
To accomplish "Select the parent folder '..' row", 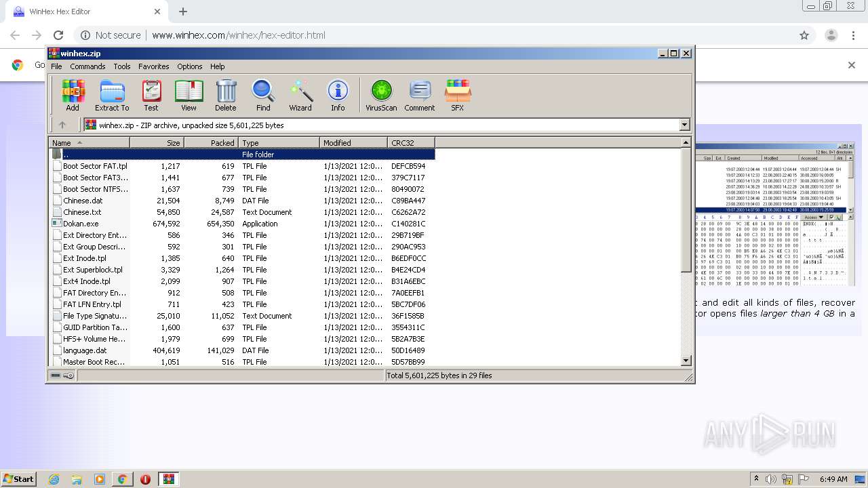I will (243, 155).
